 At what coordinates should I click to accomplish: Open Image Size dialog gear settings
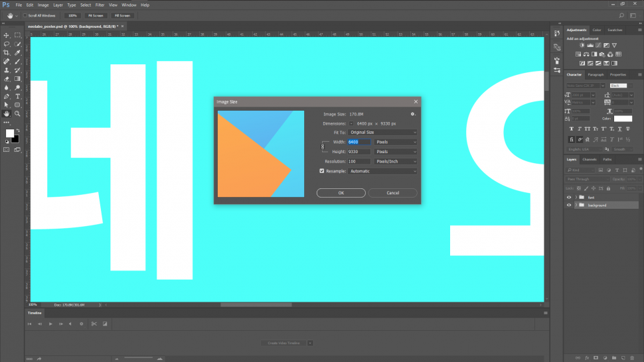coord(413,114)
